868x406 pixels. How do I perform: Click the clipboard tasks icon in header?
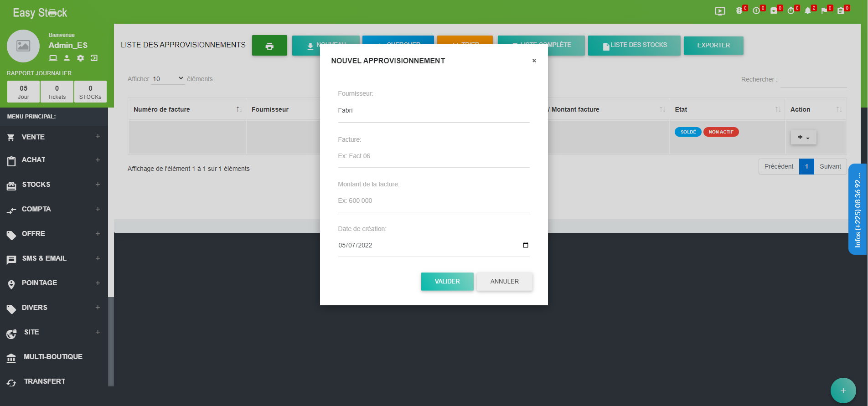(x=841, y=11)
